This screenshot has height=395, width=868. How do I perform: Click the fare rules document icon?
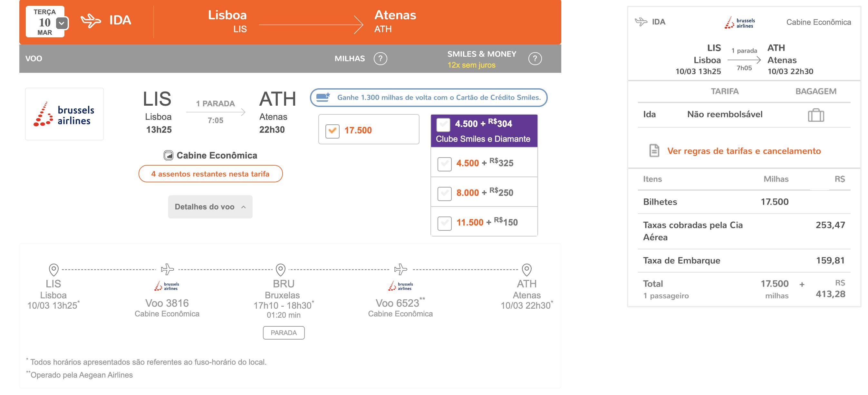click(654, 151)
